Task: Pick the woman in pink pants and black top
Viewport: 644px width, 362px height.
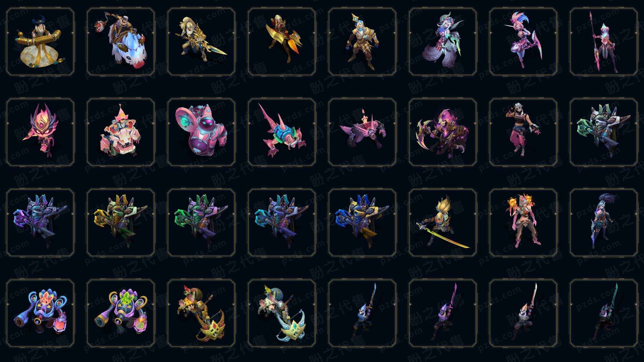Action: [x=523, y=132]
